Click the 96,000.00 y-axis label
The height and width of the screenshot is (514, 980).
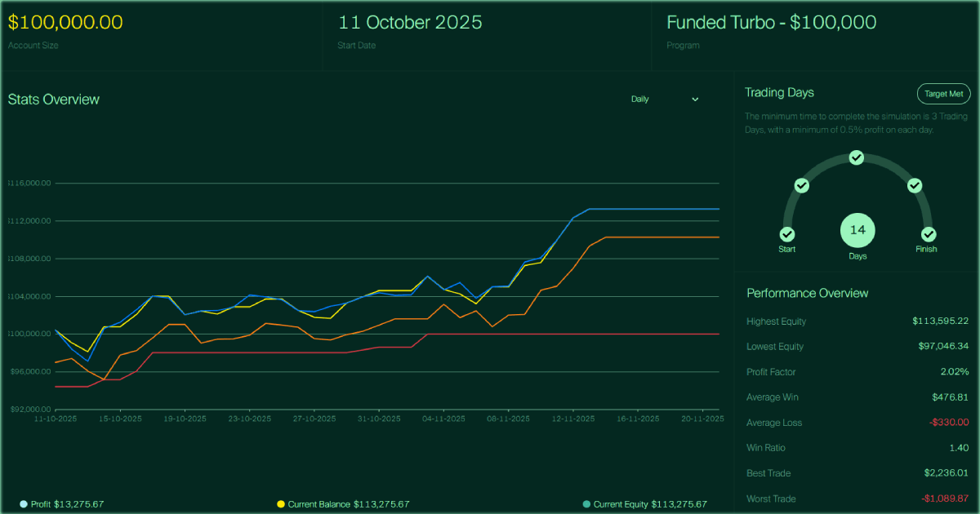[31, 372]
